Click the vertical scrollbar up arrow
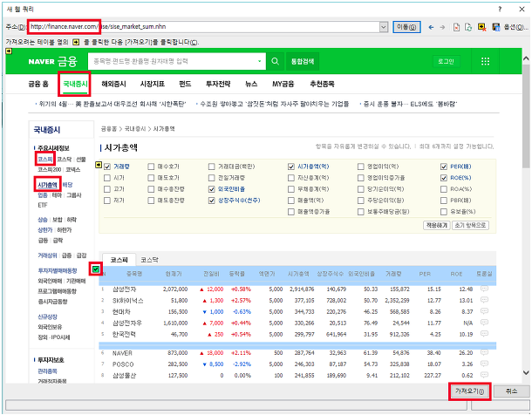 [x=526, y=58]
